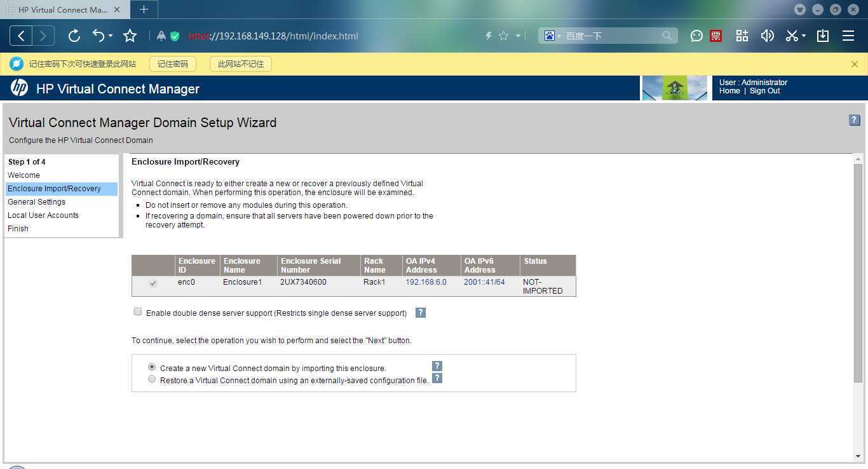Enable double dense server support checkbox
Screen dimensions: 868x469
(x=138, y=312)
